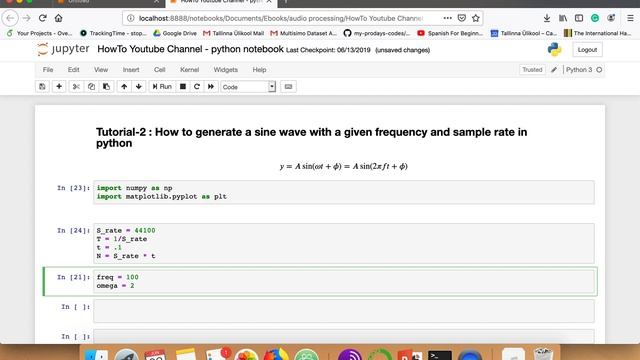The image size is (640, 360).
Task: Click the freq and omega code cell
Action: [344, 281]
